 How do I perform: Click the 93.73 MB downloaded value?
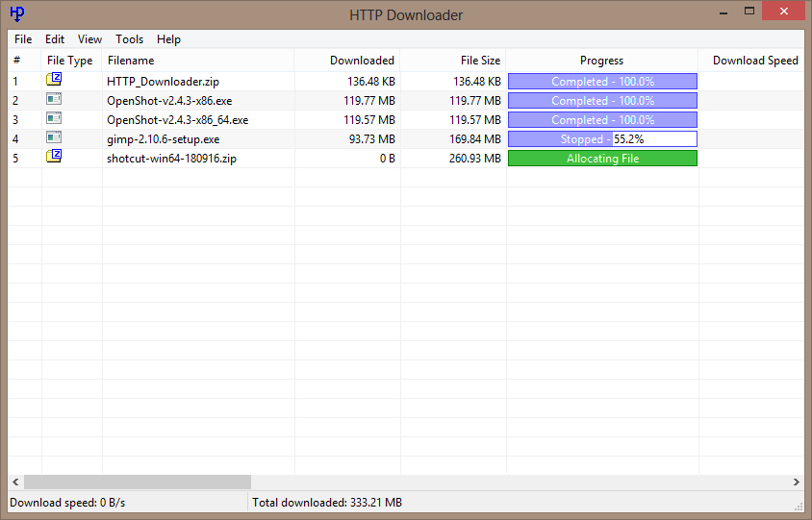(371, 139)
